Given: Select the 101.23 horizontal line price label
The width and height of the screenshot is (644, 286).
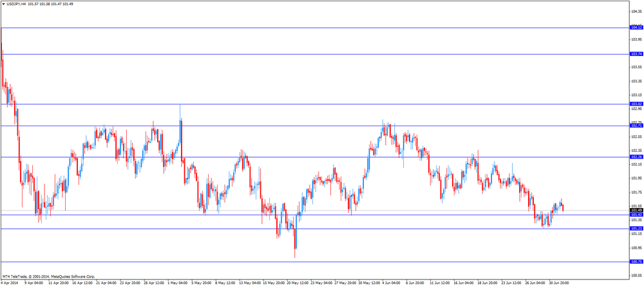Looking at the screenshot, I should pyautogui.click(x=636, y=229).
